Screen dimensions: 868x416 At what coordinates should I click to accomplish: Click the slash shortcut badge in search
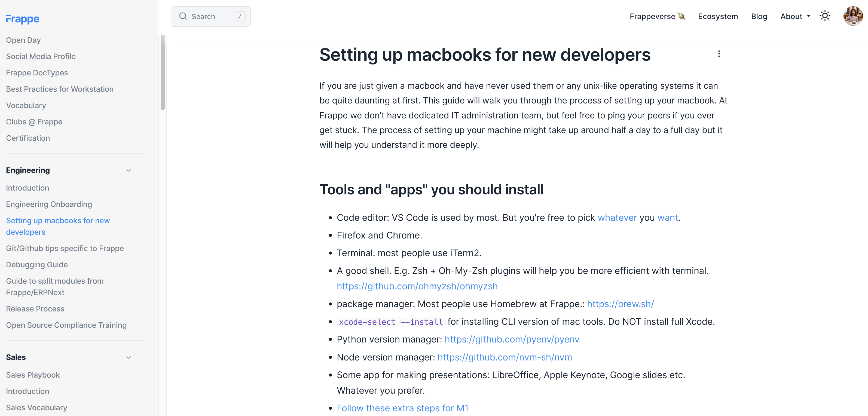click(240, 16)
